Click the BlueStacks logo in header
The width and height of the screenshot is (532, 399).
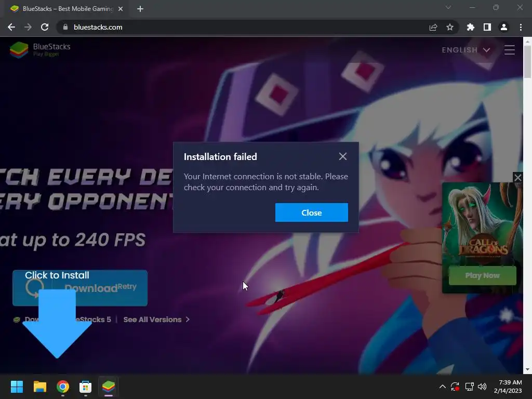(40, 50)
